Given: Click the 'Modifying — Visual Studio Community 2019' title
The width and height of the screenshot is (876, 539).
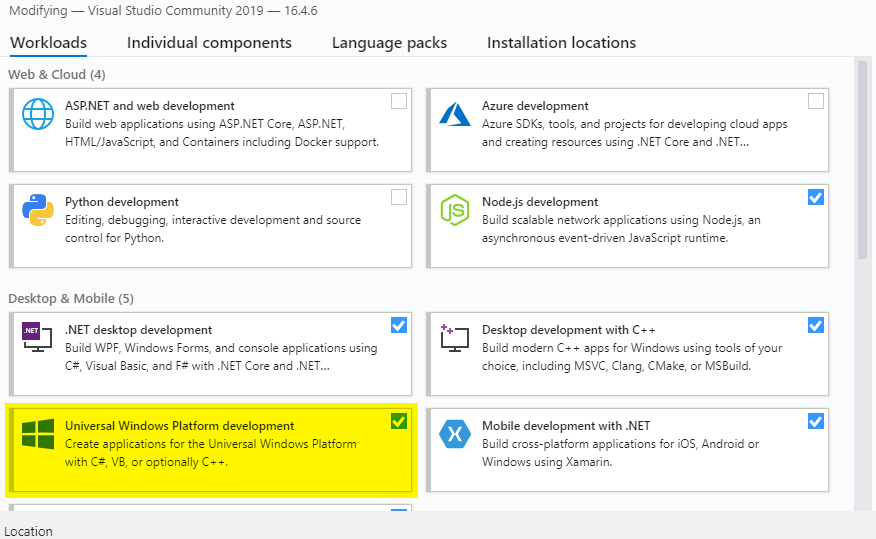Looking at the screenshot, I should pyautogui.click(x=163, y=11).
